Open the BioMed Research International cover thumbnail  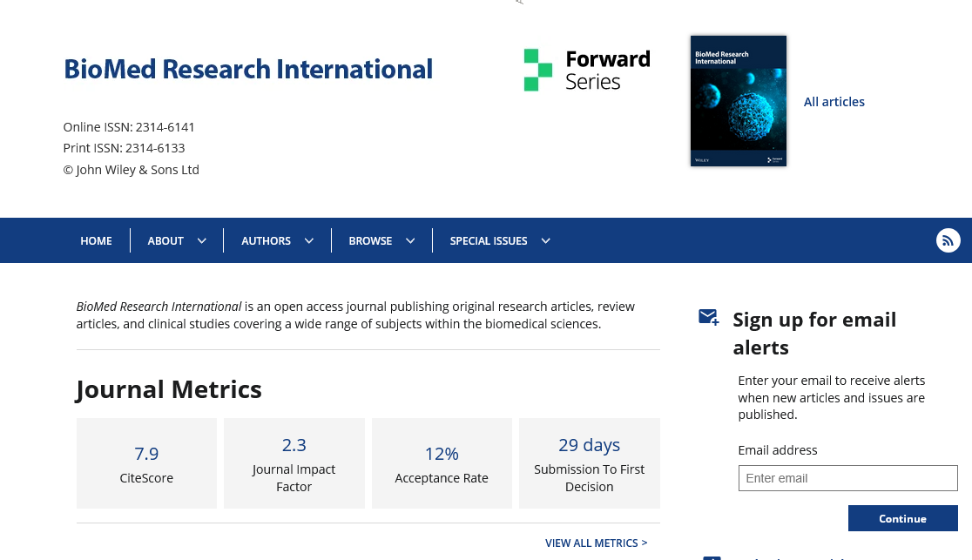tap(738, 101)
